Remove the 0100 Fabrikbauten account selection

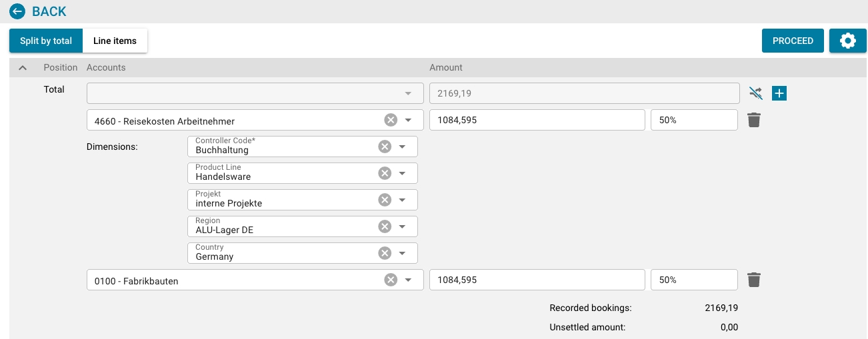pyautogui.click(x=391, y=280)
